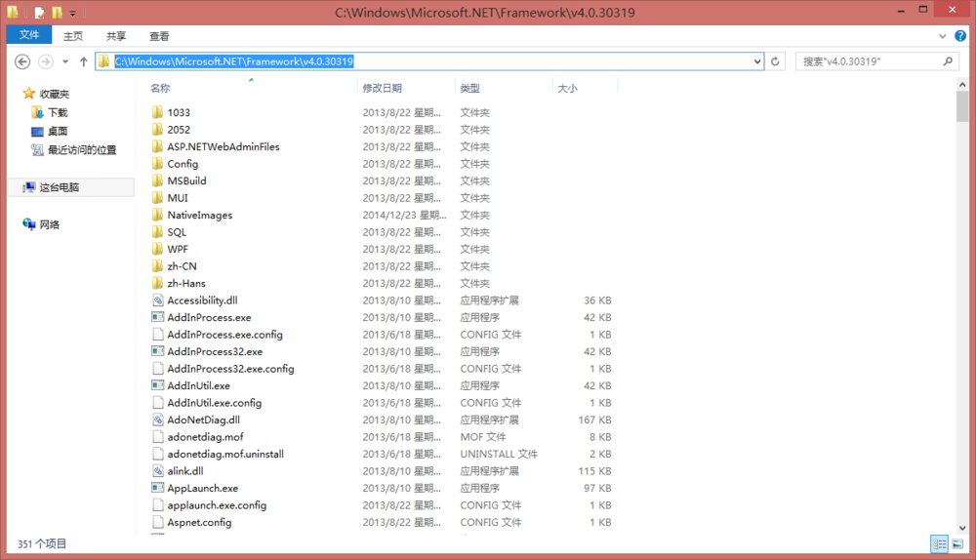Open the recent locations dropdown arrow
Viewport: 976px width, 560px height.
[x=65, y=61]
